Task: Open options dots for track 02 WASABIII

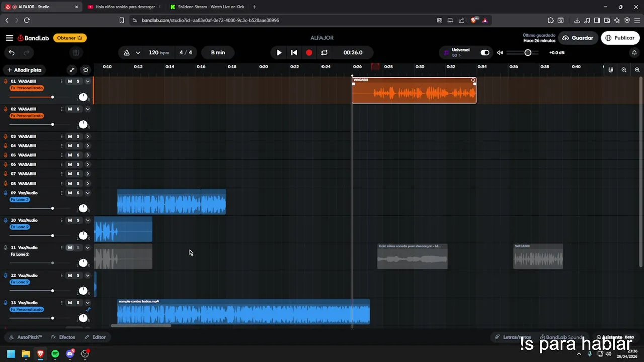Action: [62, 109]
